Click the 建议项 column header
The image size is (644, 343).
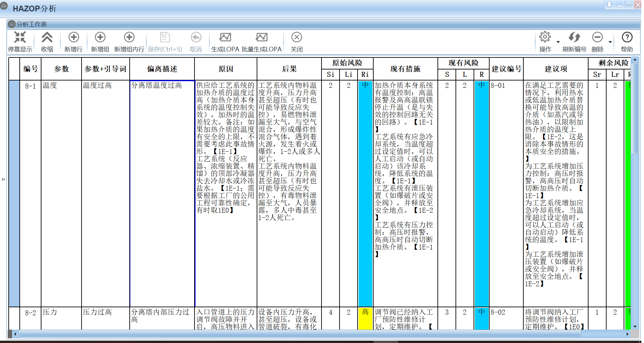pos(556,69)
